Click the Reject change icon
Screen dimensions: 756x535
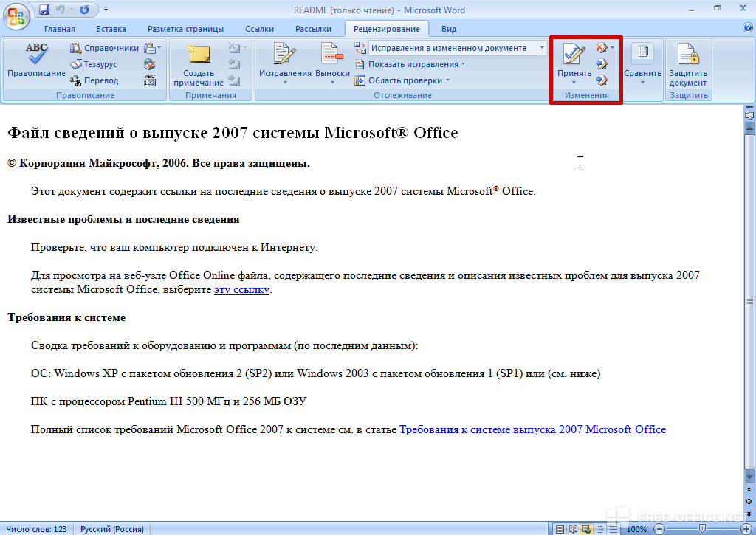click(601, 48)
